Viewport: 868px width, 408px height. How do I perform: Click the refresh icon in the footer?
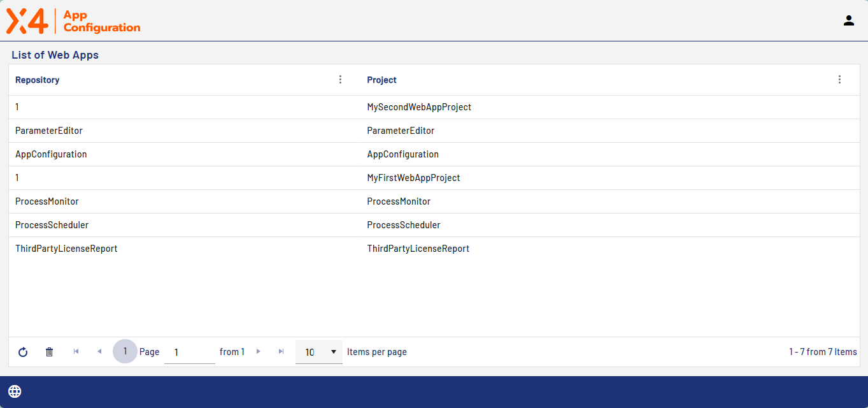point(23,352)
